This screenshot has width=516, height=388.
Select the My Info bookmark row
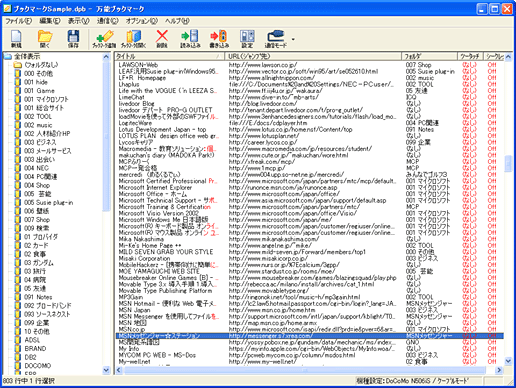[x=309, y=349]
